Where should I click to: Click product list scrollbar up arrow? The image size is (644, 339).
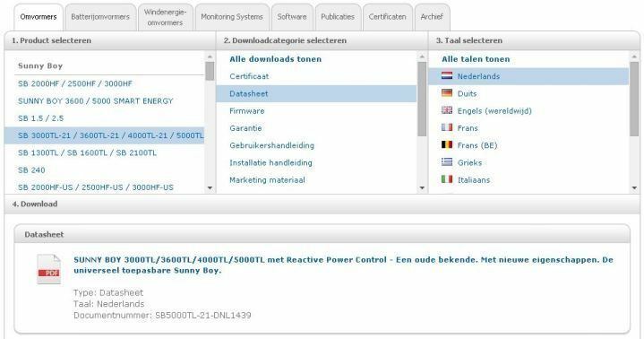[210, 56]
